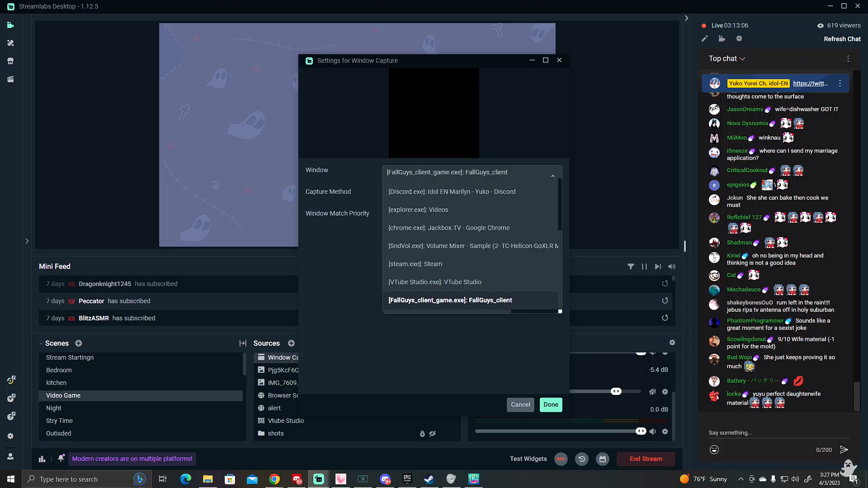Expand the left panel arrow
Screen dimensions: 868x488
pos(27,241)
